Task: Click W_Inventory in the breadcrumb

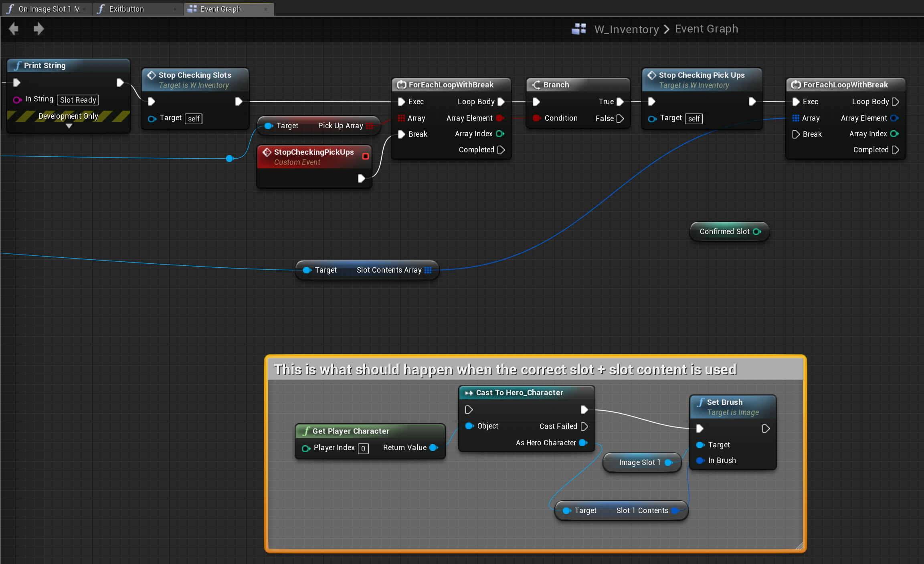Action: point(626,29)
